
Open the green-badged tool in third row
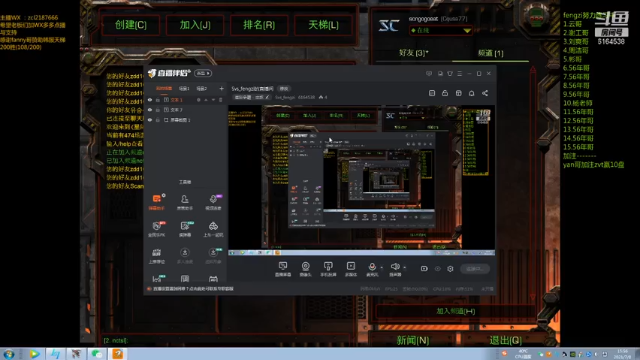(213, 256)
